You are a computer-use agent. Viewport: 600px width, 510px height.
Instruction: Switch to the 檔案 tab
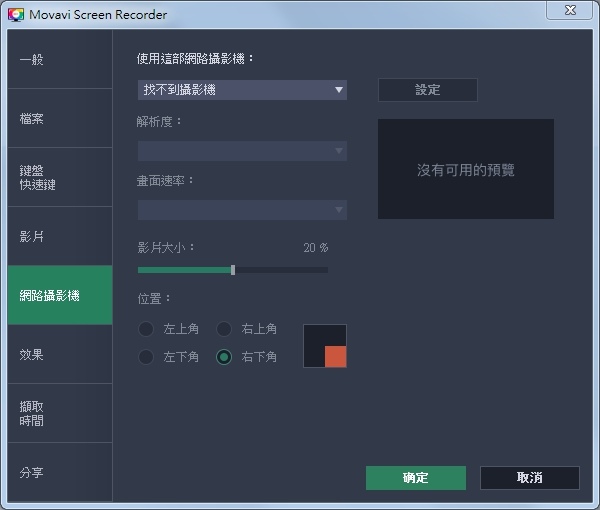pyautogui.click(x=60, y=118)
